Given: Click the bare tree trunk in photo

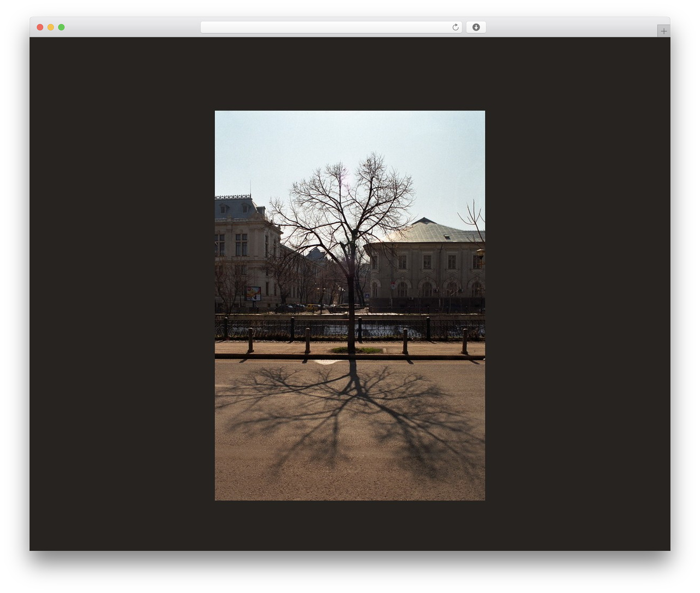Looking at the screenshot, I should pos(351,306).
